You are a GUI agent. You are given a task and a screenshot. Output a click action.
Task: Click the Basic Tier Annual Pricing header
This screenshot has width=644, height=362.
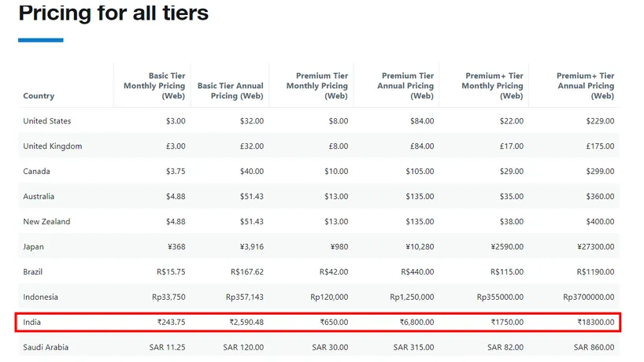[x=231, y=90]
